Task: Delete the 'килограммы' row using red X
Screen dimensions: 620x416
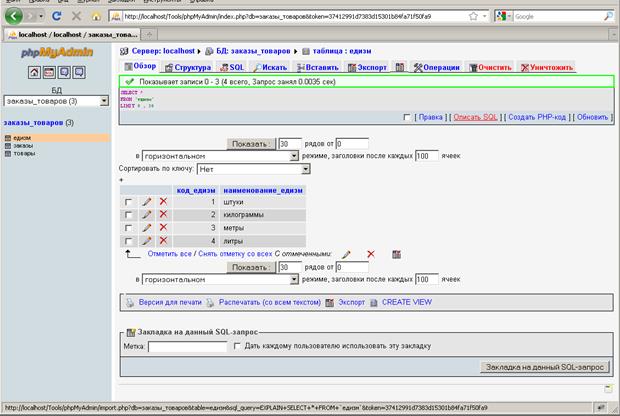Action: (x=163, y=214)
